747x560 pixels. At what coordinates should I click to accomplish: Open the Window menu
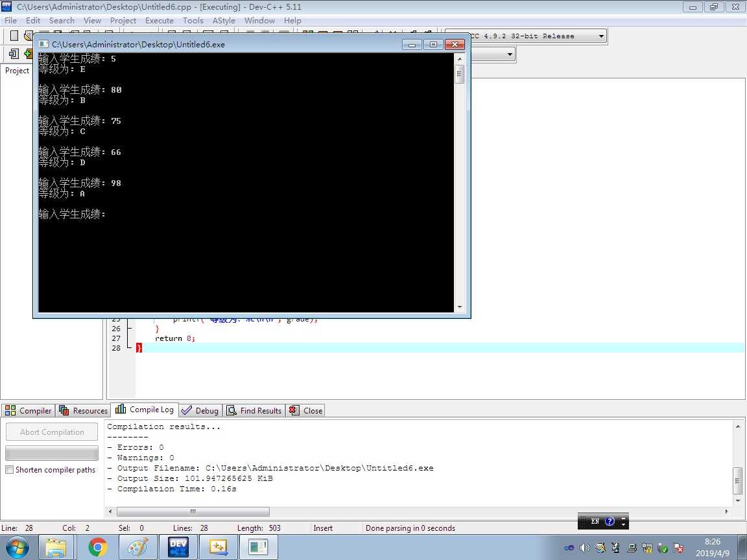pyautogui.click(x=259, y=21)
